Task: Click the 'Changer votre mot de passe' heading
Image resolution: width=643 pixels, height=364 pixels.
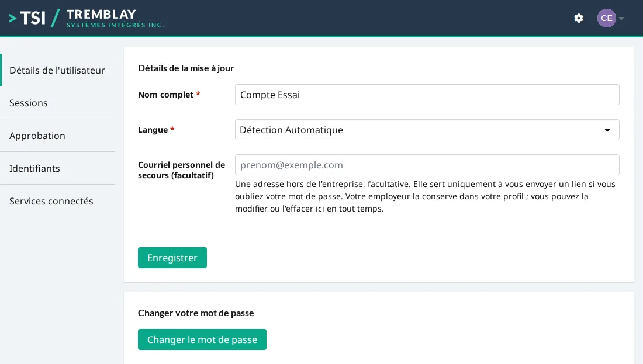Action: (x=196, y=313)
